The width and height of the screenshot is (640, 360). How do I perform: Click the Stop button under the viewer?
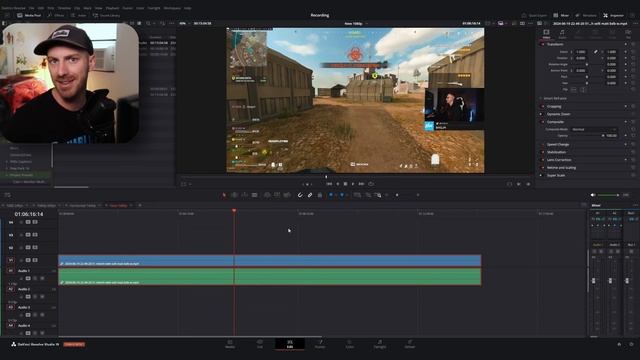pyautogui.click(x=345, y=184)
